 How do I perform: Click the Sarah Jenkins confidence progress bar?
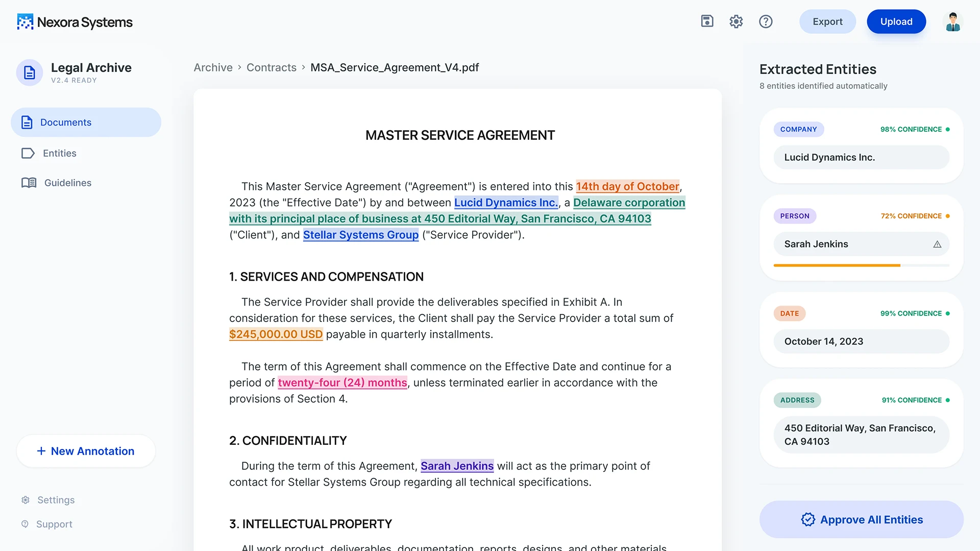[x=861, y=265]
